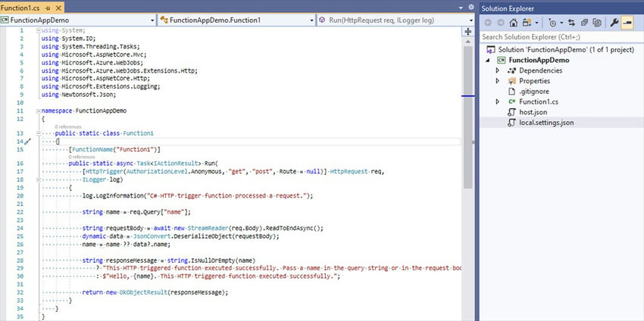Click '0 references' CodeLens above Run method
The image size is (644, 321).
click(x=82, y=157)
